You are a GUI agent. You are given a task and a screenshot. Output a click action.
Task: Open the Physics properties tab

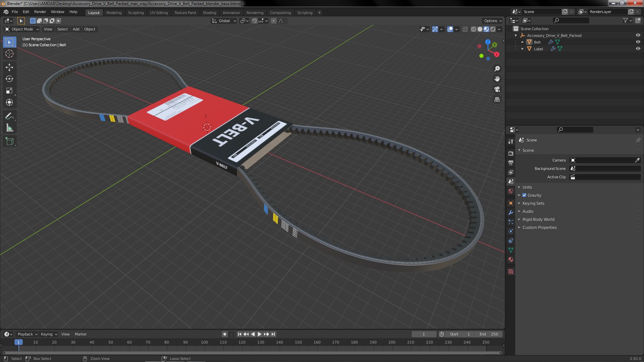point(511,231)
